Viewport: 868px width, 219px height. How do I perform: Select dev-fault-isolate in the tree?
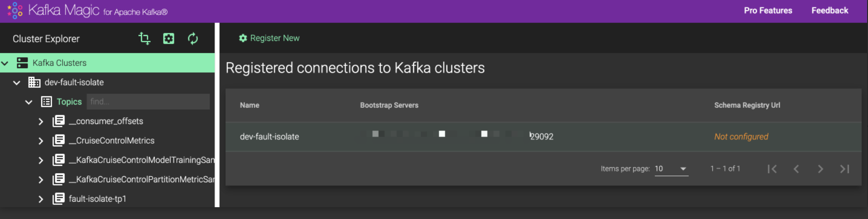(74, 82)
